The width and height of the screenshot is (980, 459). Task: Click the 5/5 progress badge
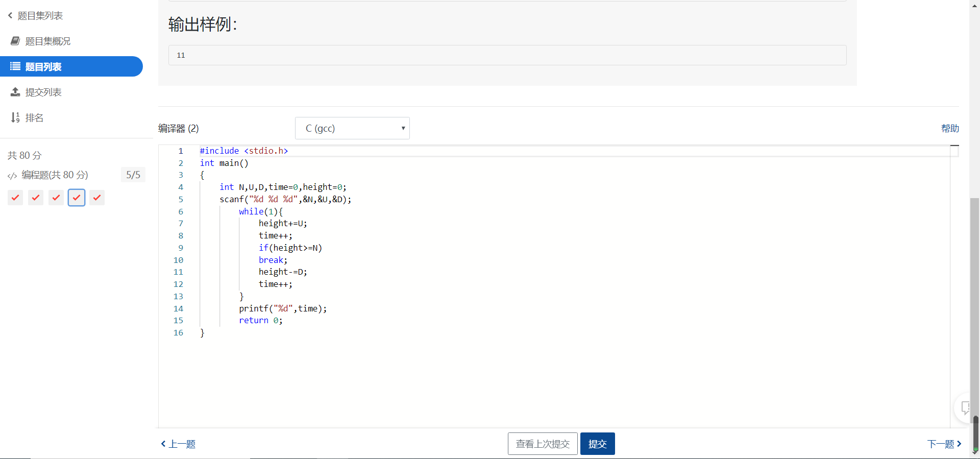pyautogui.click(x=133, y=175)
